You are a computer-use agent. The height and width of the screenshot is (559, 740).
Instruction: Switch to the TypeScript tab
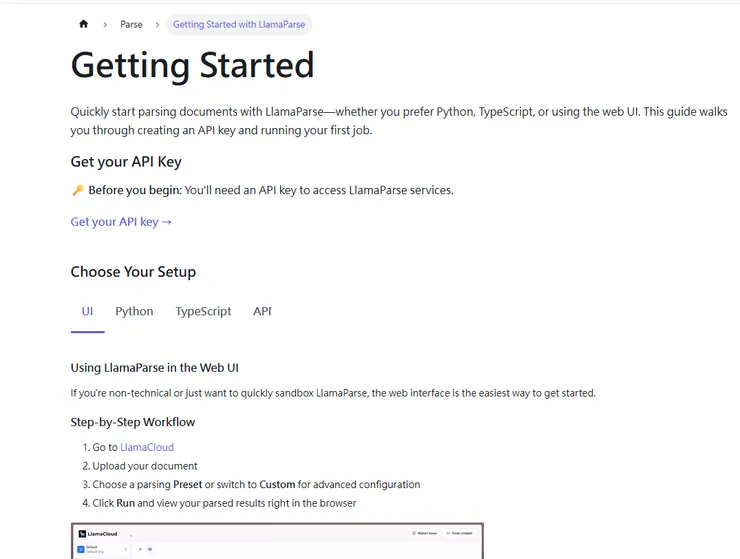[x=203, y=312]
